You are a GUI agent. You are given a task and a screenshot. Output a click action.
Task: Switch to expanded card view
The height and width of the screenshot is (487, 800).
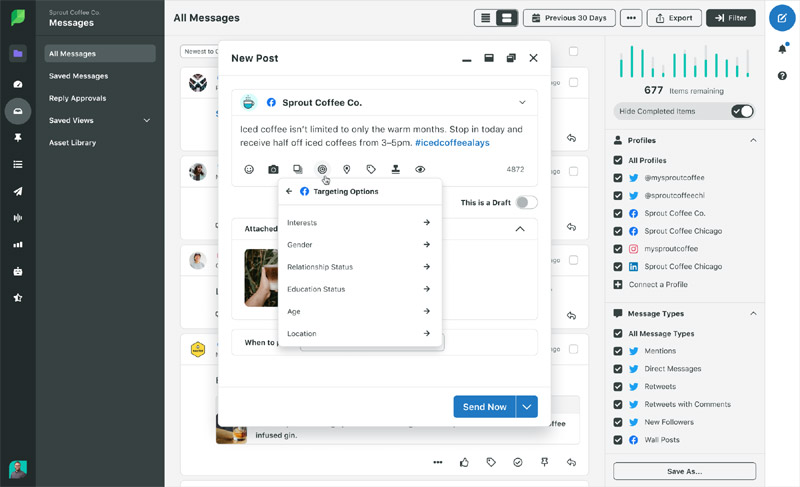tap(507, 18)
